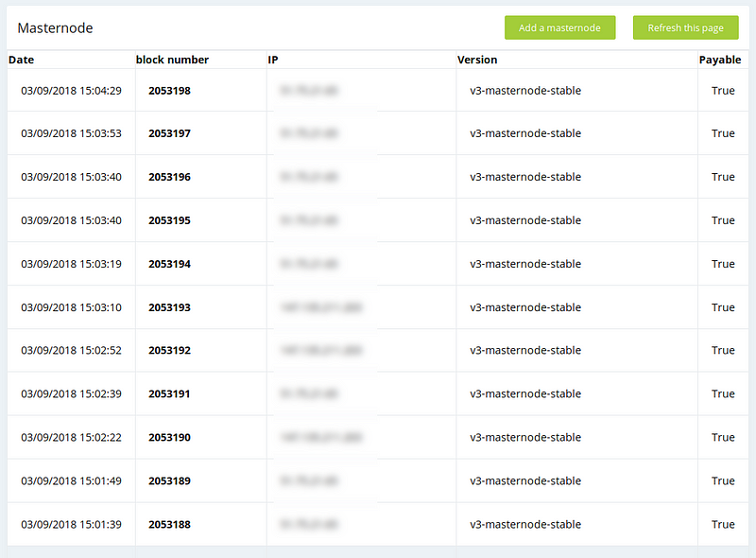This screenshot has height=558, width=756.
Task: Click date 03/09/2018 15:03:19
Action: 72,264
